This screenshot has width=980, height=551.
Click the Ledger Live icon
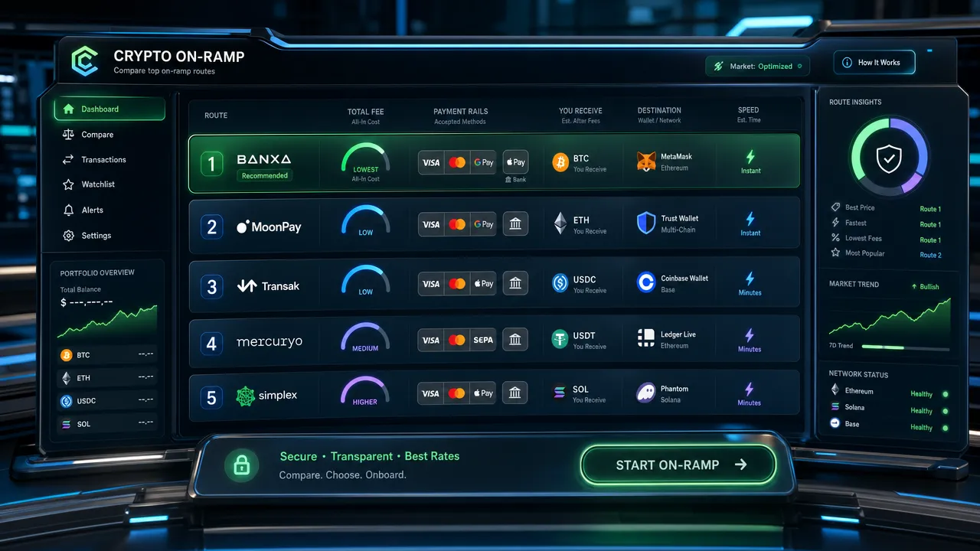[x=645, y=338]
